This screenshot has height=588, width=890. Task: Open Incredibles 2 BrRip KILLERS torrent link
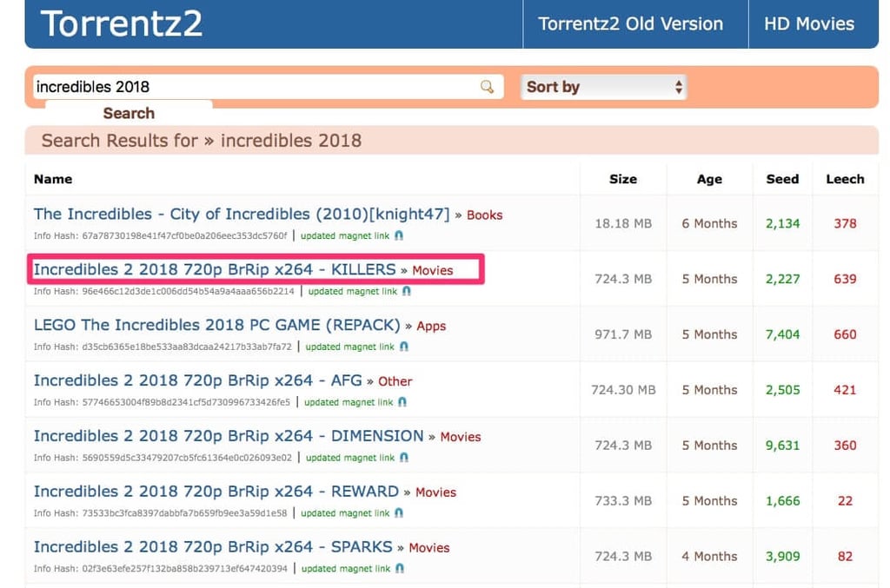point(215,269)
